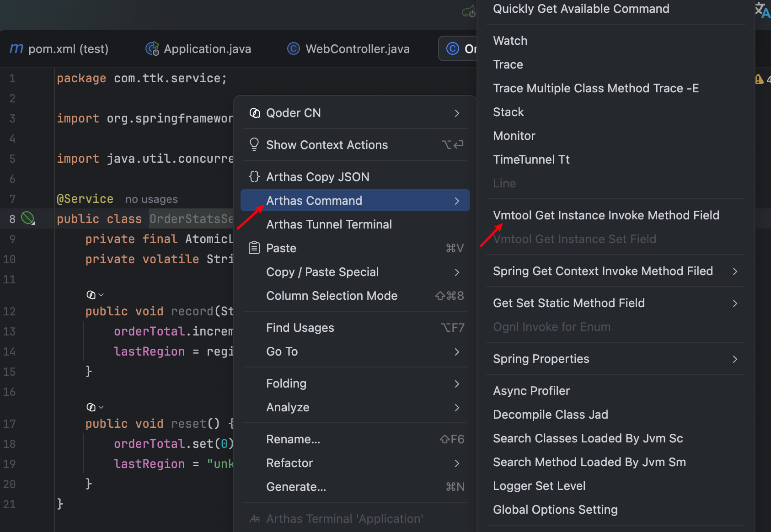Screen dimensions: 771x532
Task: Click Quickly Get Available Command
Action: click(616, 9)
